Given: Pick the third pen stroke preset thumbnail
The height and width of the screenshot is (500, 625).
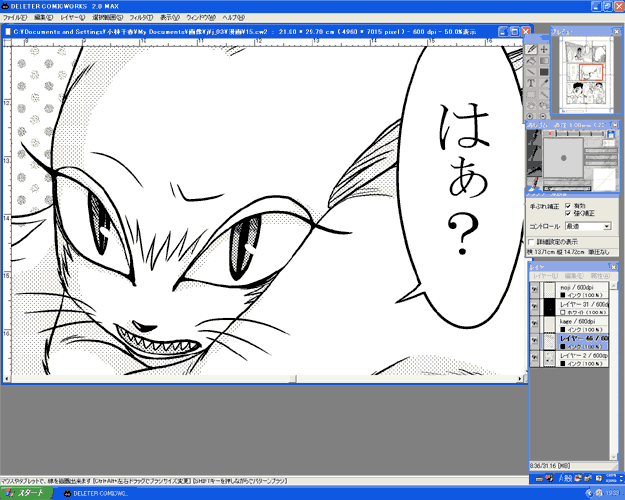Looking at the screenshot, I should (x=534, y=169).
